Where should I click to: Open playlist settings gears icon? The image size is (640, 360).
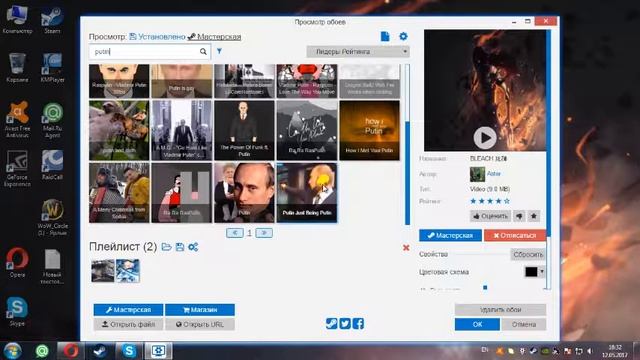tap(193, 247)
